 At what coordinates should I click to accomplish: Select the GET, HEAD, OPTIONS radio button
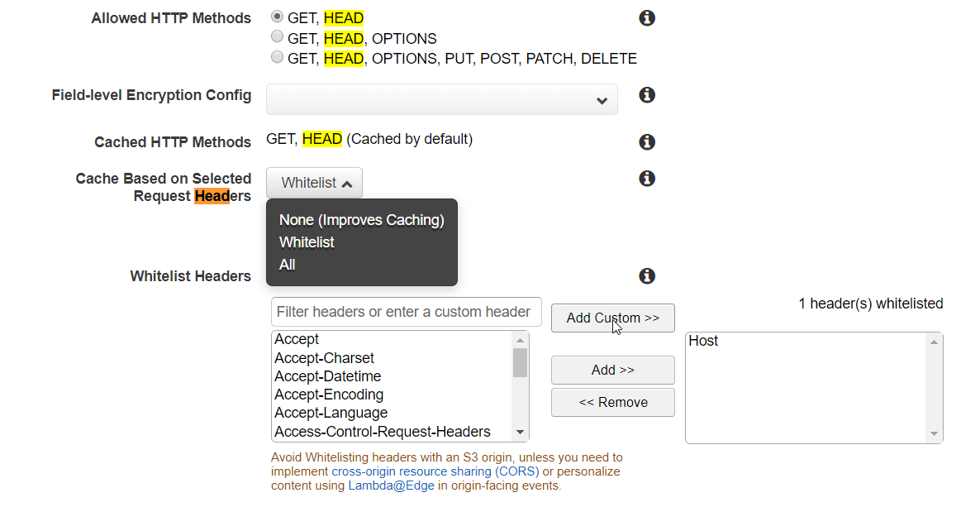[x=277, y=36]
